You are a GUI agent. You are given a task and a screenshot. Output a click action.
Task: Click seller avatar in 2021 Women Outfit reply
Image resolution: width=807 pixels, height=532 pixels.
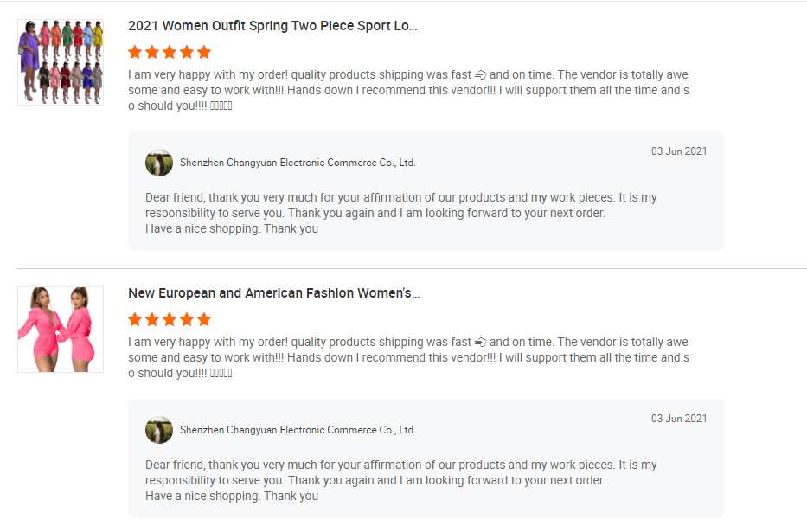pos(159,163)
